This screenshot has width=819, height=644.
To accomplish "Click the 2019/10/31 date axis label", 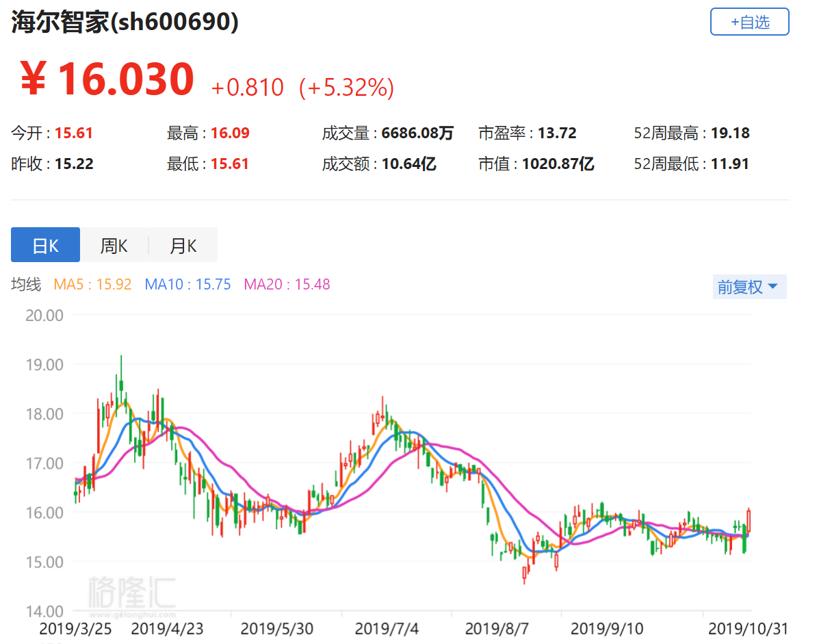I will [748, 628].
